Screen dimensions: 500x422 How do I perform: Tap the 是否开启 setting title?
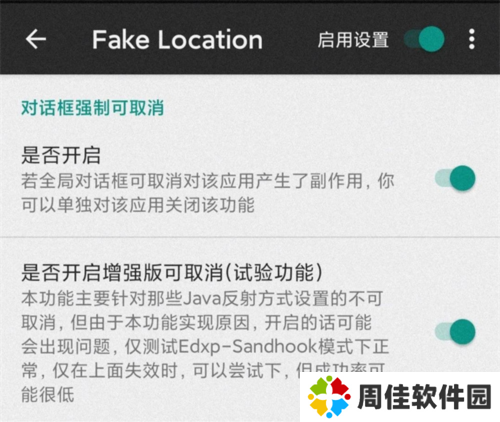coord(61,155)
